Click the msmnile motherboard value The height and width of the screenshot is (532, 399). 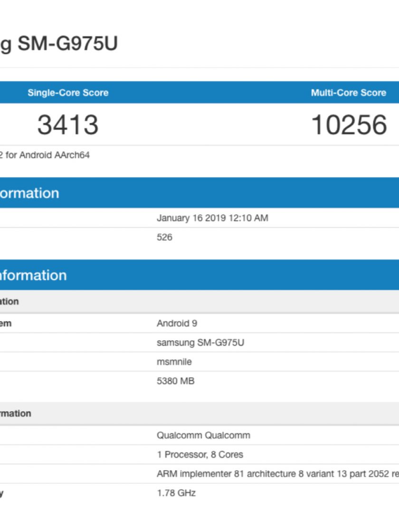pos(174,361)
